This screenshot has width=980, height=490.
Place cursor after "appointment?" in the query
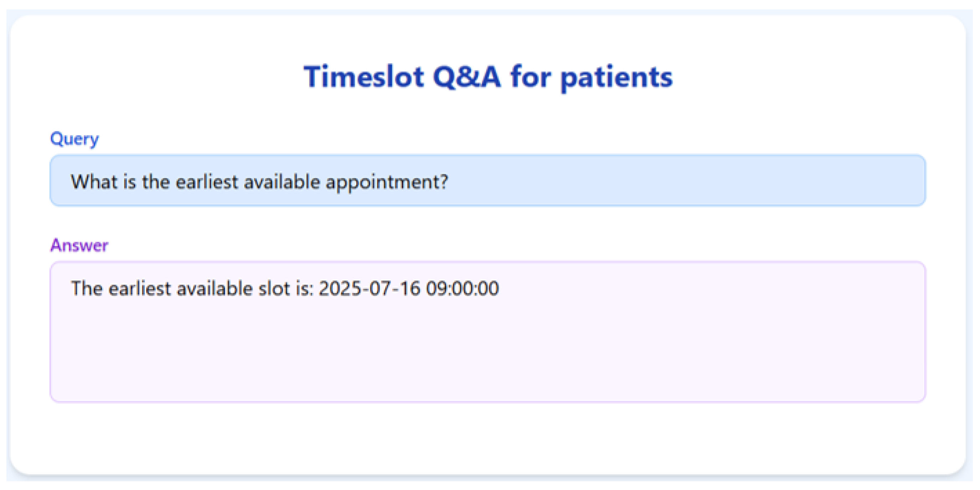point(449,182)
